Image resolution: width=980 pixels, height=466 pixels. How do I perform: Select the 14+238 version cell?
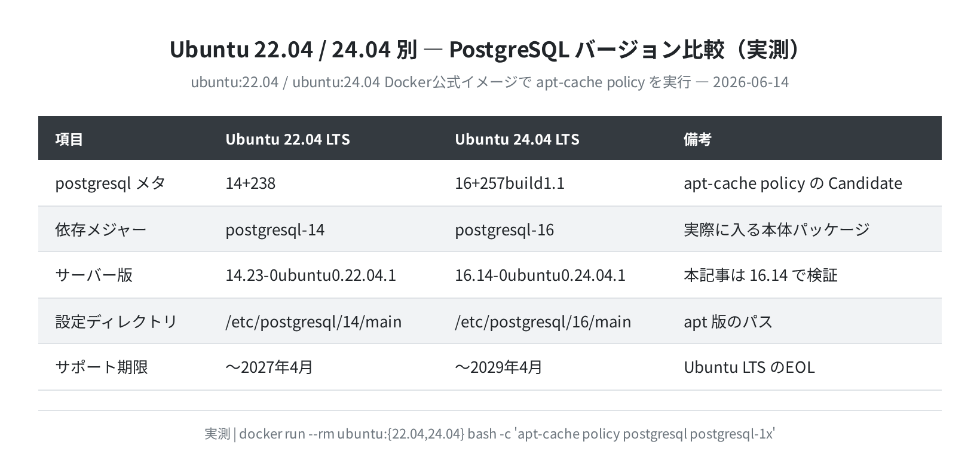(250, 183)
